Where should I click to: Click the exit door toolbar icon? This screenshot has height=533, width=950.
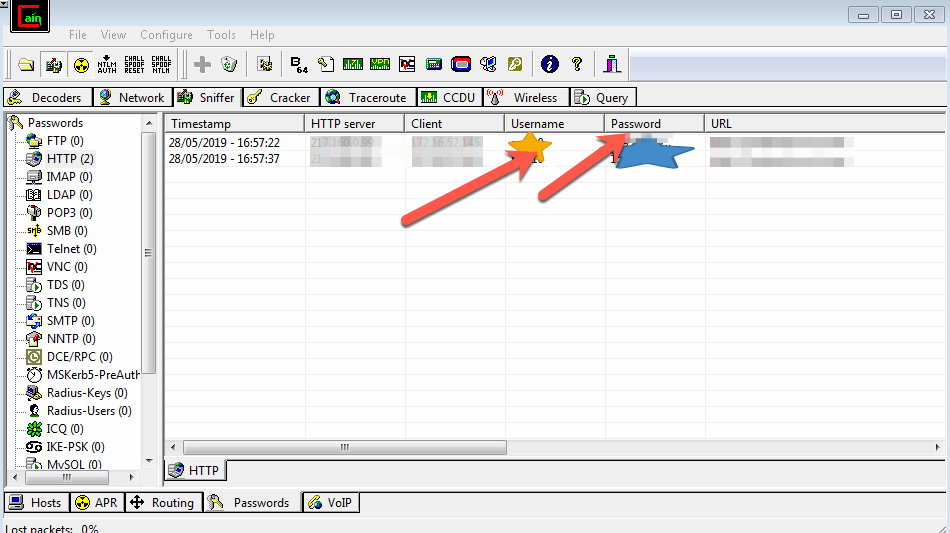(x=612, y=65)
